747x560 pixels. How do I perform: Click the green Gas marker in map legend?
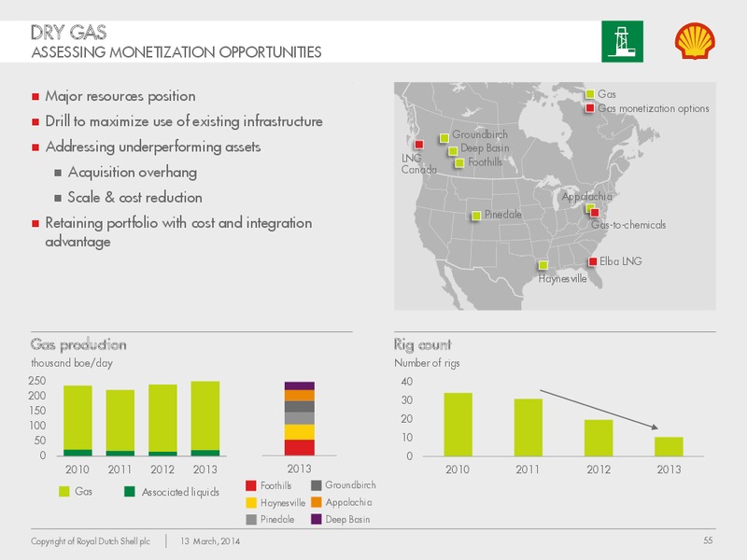point(590,94)
